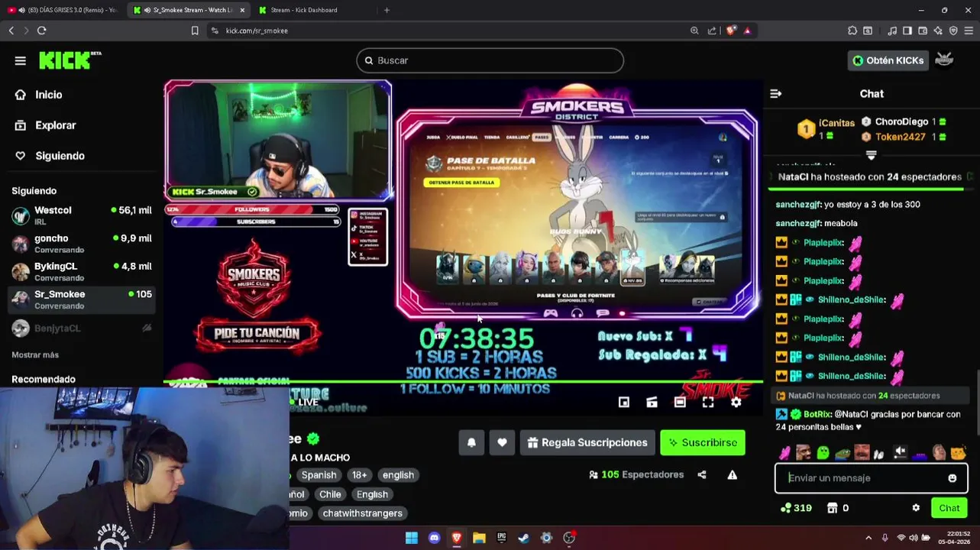Open Steam from the taskbar
The image size is (980, 550).
524,538
